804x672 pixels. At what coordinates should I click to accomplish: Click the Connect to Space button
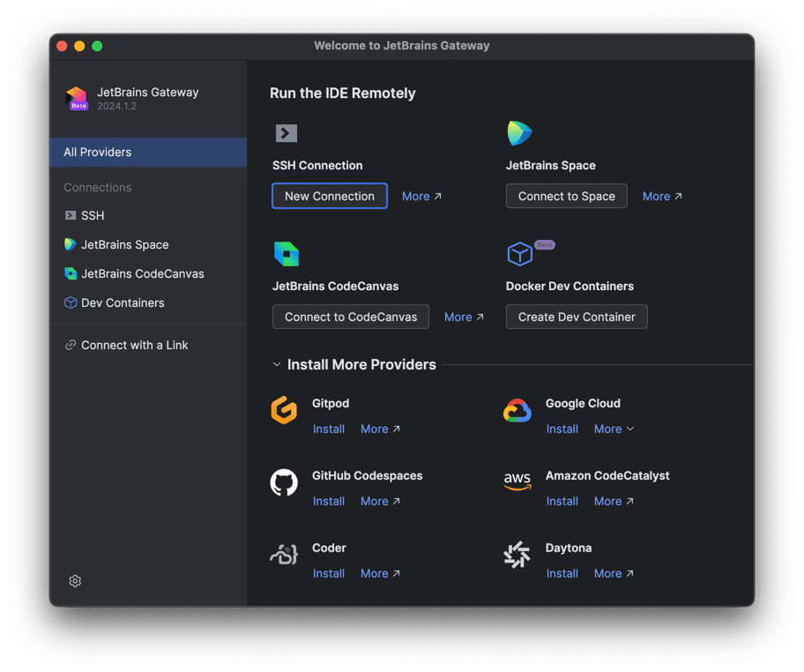(566, 196)
